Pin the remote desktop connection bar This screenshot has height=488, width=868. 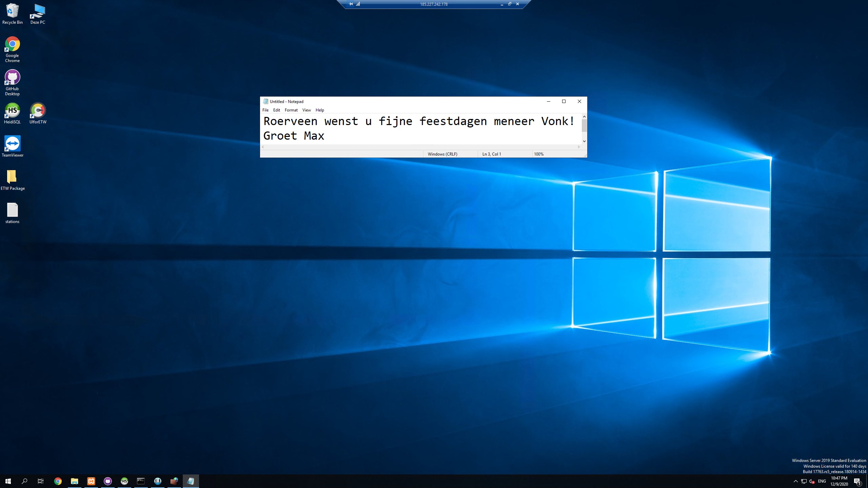tap(351, 4)
